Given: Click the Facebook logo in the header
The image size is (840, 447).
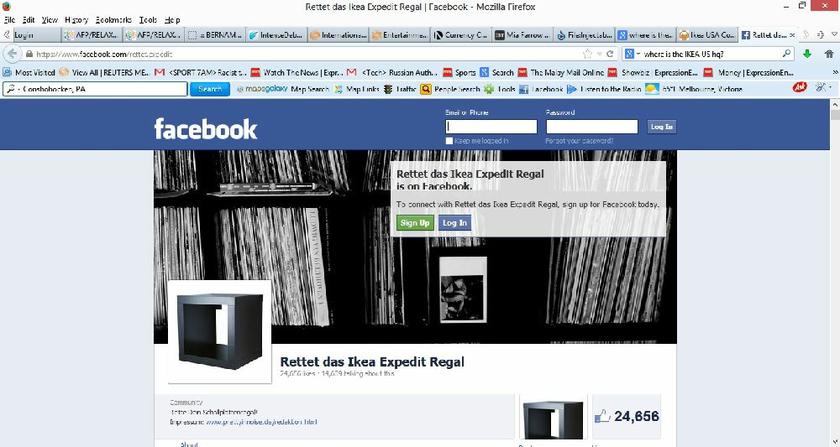Looking at the screenshot, I should point(206,129).
